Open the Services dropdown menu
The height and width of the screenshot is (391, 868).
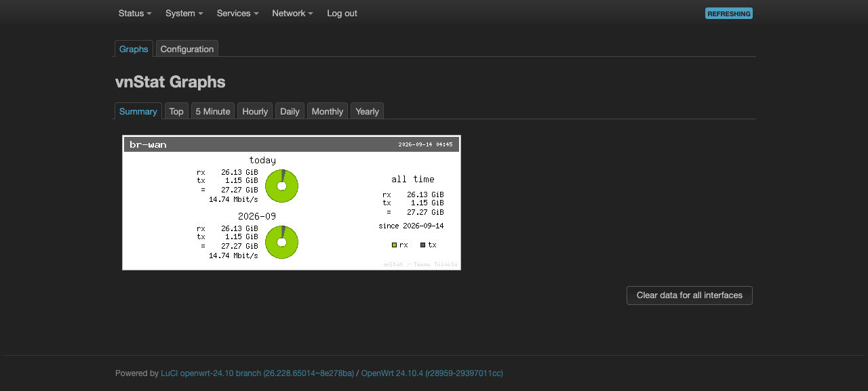coord(237,13)
